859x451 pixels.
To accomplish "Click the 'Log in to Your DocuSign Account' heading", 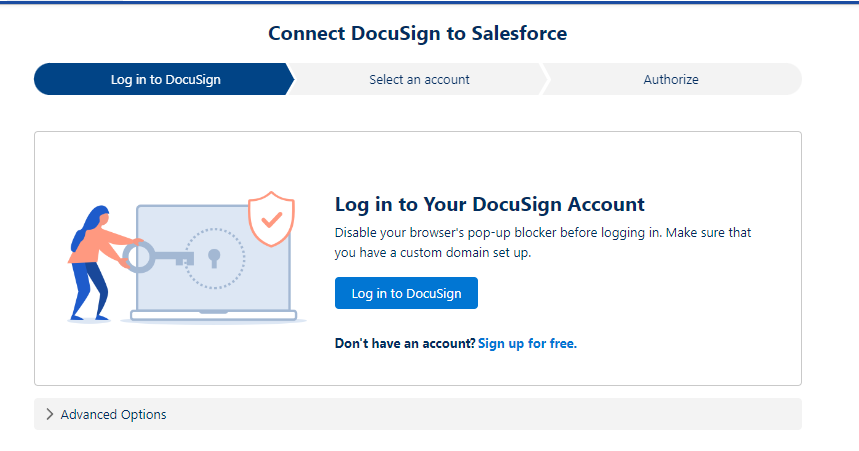I will pyautogui.click(x=489, y=204).
